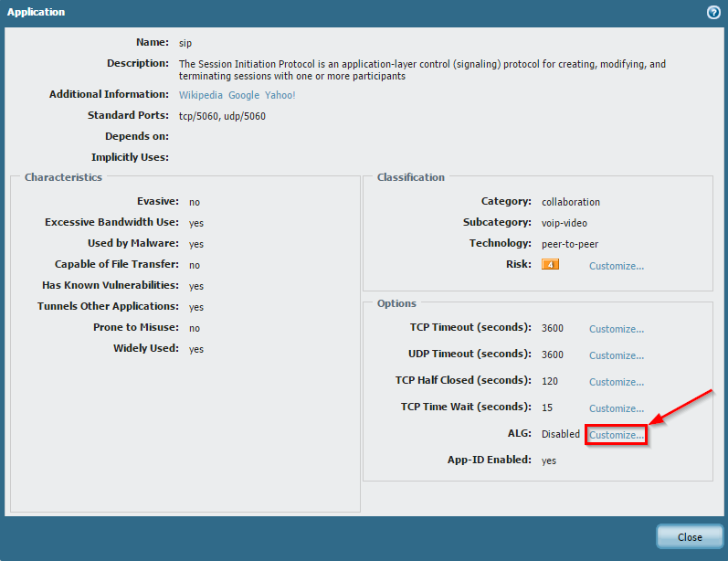
Task: Select the voip-video subcategory value
Action: tap(564, 223)
